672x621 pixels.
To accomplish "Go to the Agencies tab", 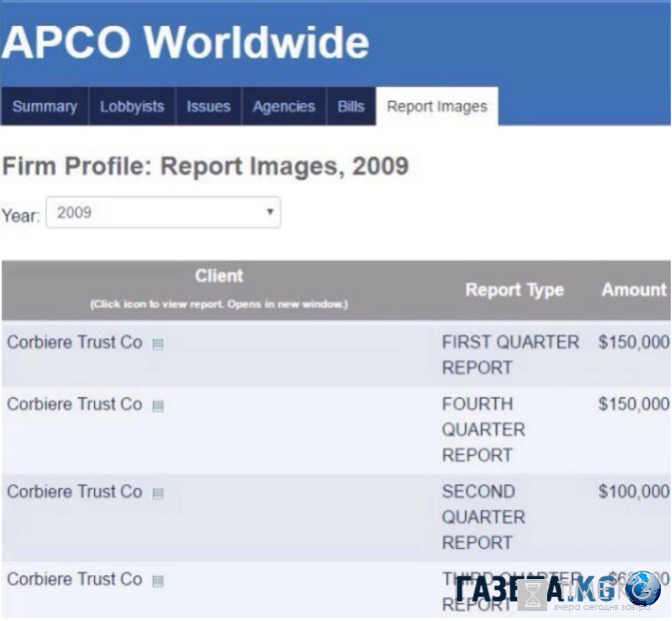I will pos(284,106).
